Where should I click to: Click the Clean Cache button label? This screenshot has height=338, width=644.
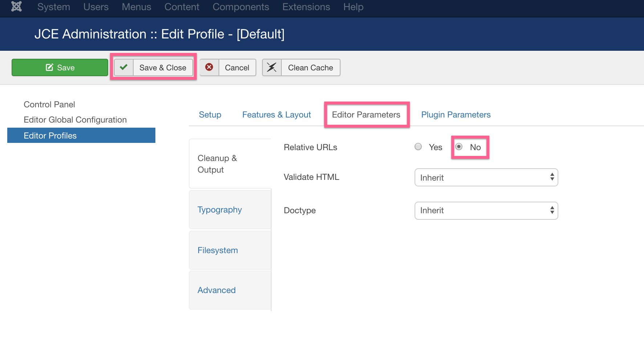click(310, 68)
